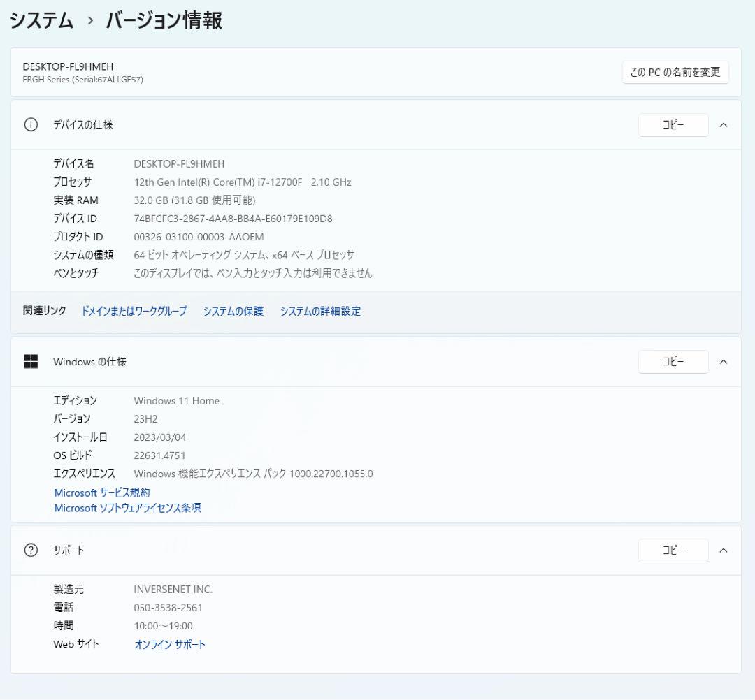Select the エディション value Windows 11 Home
This screenshot has width=755, height=700.
(177, 401)
